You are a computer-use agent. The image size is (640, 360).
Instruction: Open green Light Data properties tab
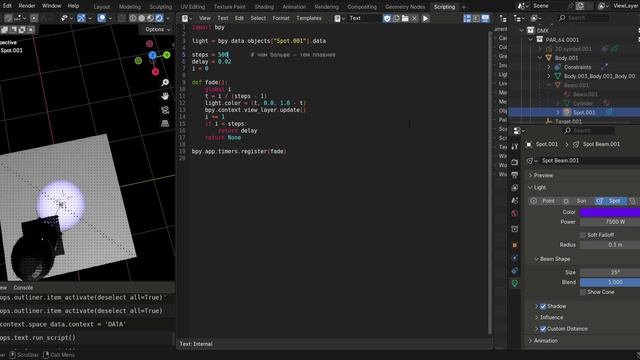[x=515, y=283]
